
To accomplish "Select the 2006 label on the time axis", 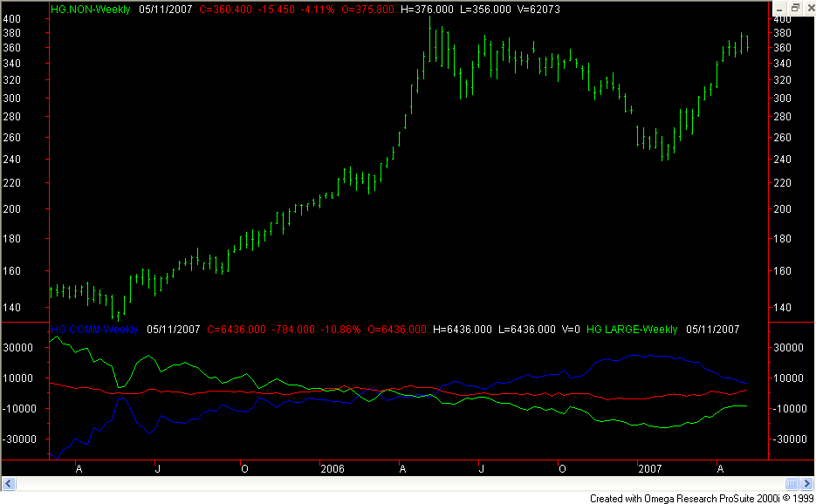I will tap(333, 468).
